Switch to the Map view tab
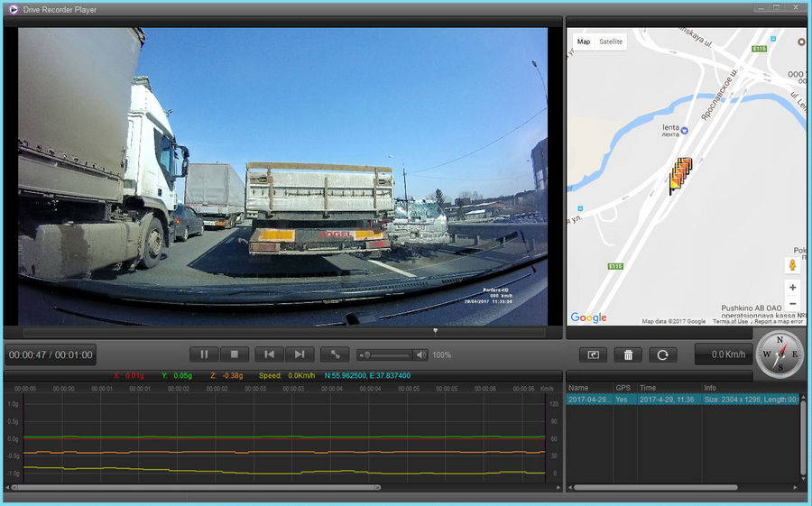 coord(584,41)
